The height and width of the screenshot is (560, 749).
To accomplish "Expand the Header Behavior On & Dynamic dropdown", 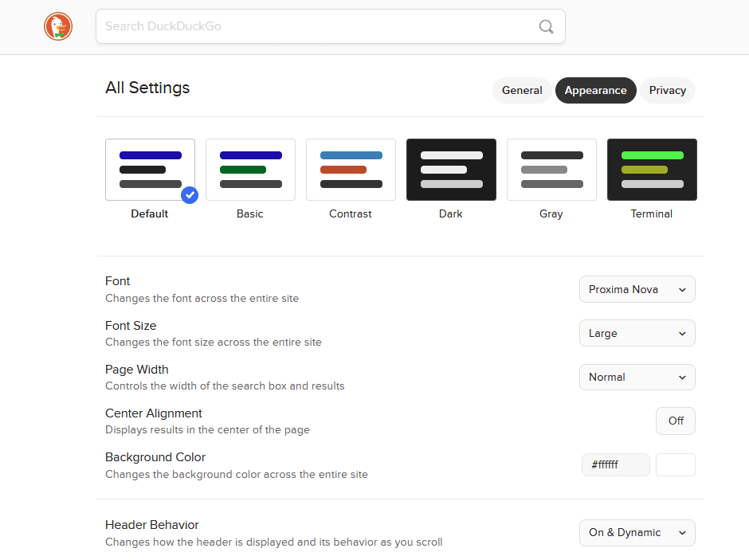I will (637, 532).
